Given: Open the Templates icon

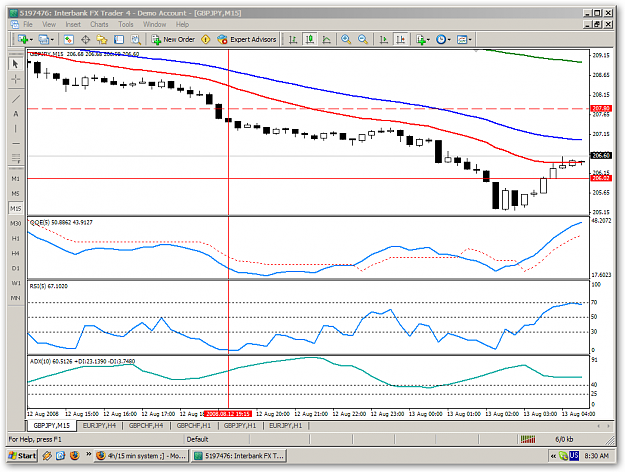Looking at the screenshot, I should click(462, 39).
